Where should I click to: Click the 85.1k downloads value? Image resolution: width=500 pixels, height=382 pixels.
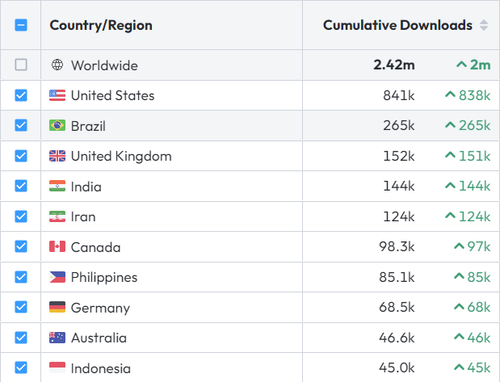pyautogui.click(x=397, y=277)
